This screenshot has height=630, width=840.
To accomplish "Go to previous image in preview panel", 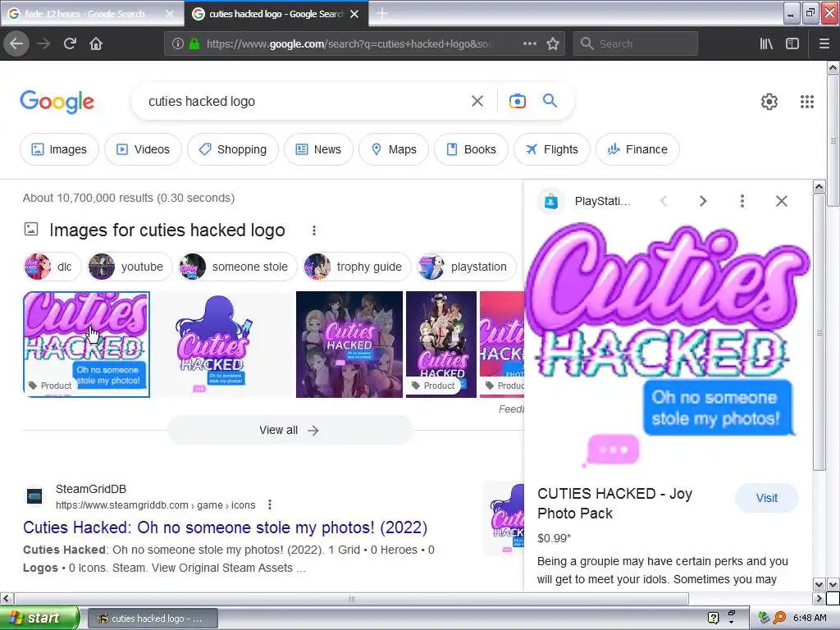I will pyautogui.click(x=664, y=201).
